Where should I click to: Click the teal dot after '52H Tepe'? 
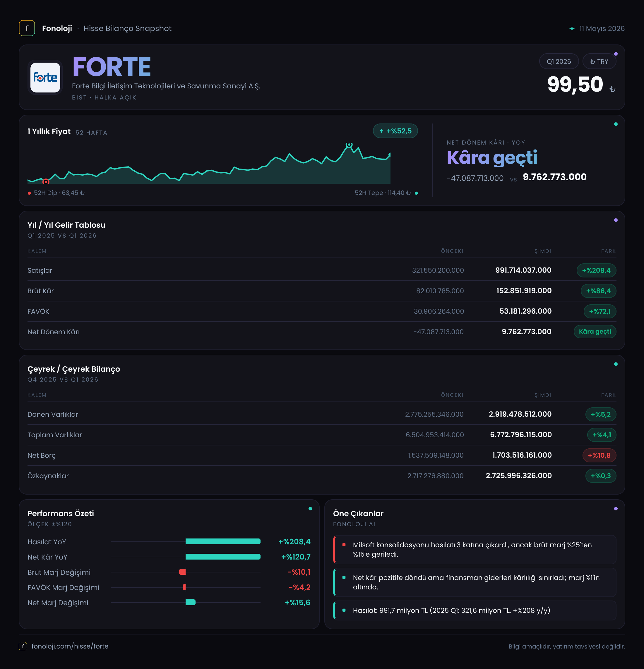point(416,193)
